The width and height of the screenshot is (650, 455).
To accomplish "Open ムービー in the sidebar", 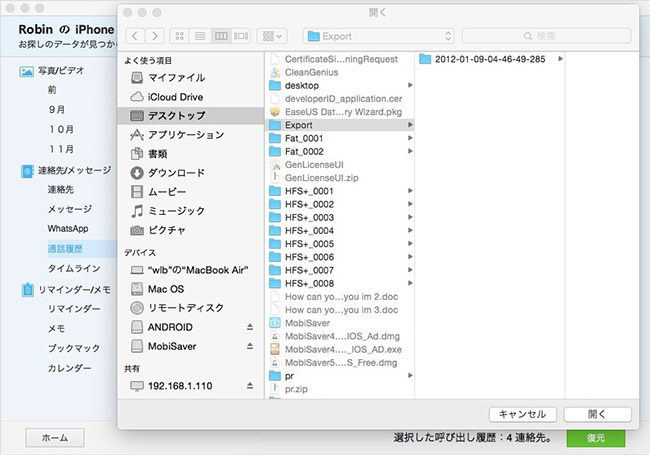I will tap(191, 192).
